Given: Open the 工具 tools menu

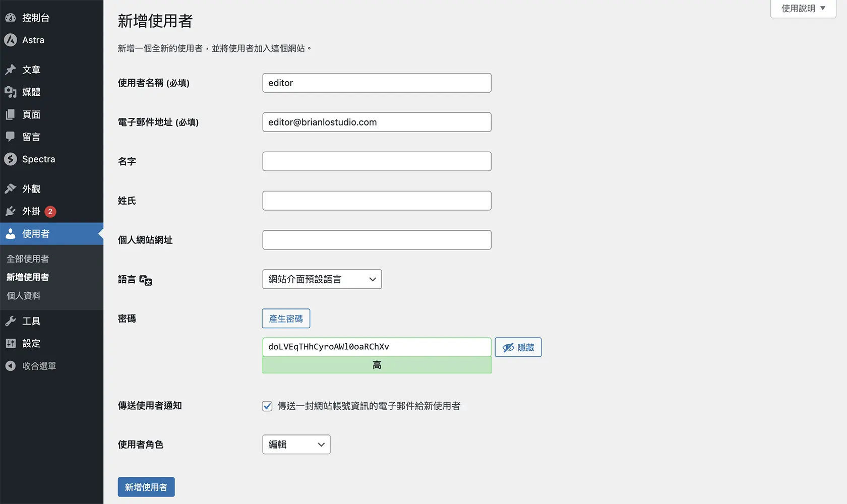Looking at the screenshot, I should 51,321.
